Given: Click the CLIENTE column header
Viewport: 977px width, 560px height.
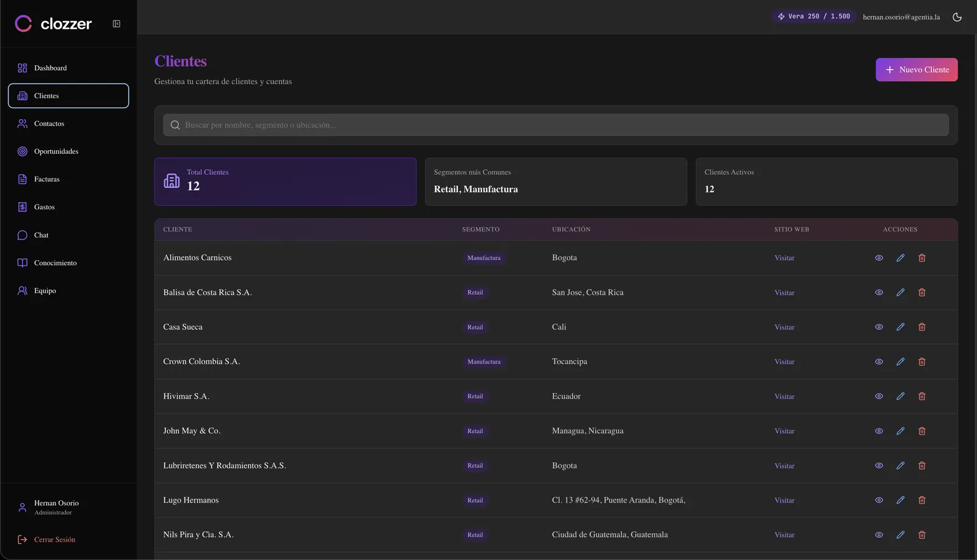Looking at the screenshot, I should pyautogui.click(x=178, y=230).
